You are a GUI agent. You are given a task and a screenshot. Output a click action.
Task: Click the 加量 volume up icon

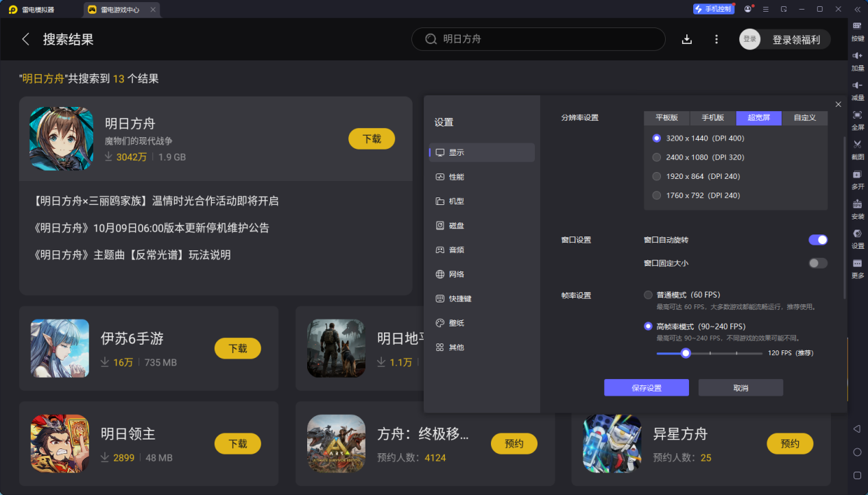coord(857,55)
